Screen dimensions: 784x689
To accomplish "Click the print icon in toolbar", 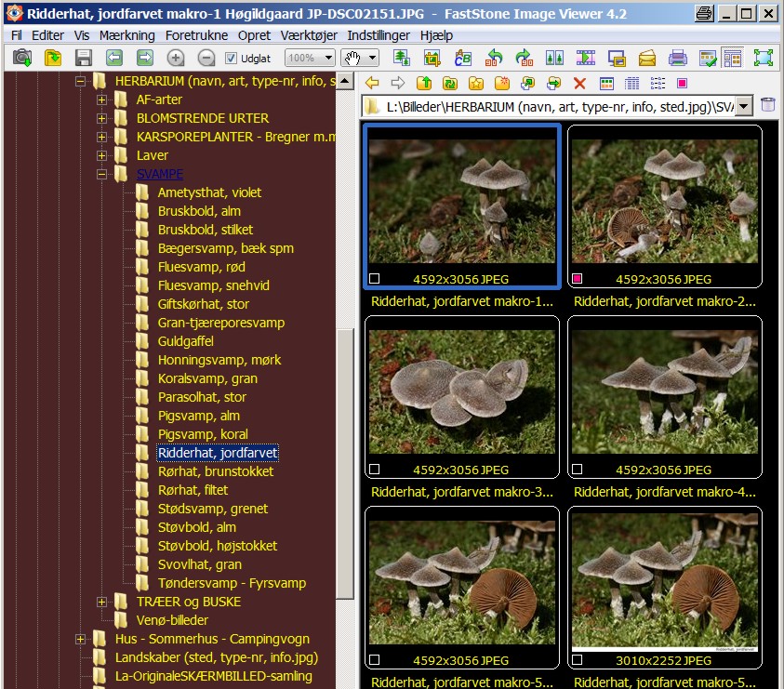I will coord(677,58).
